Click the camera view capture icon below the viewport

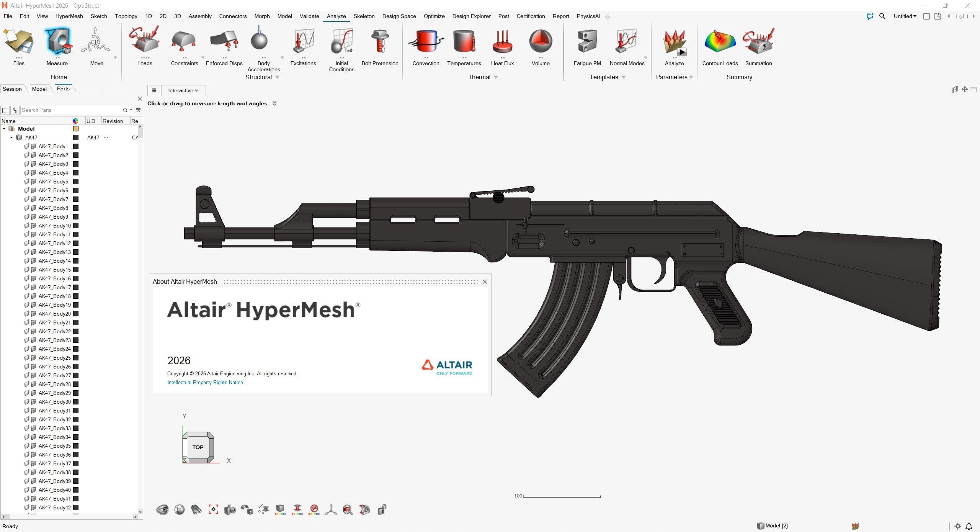230,509
